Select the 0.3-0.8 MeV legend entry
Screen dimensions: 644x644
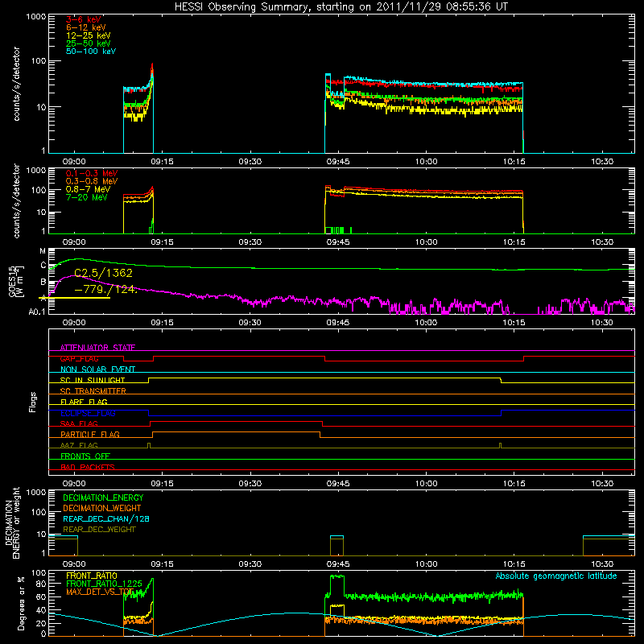(91, 181)
